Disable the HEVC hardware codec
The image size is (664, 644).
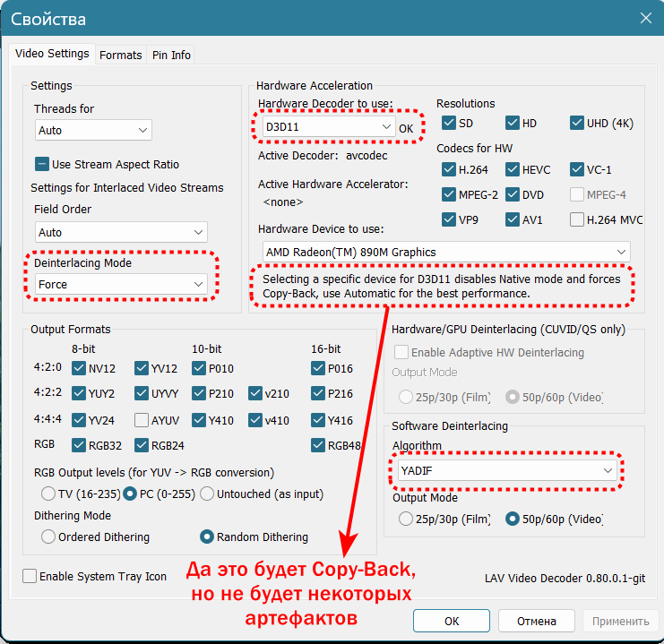coord(513,169)
